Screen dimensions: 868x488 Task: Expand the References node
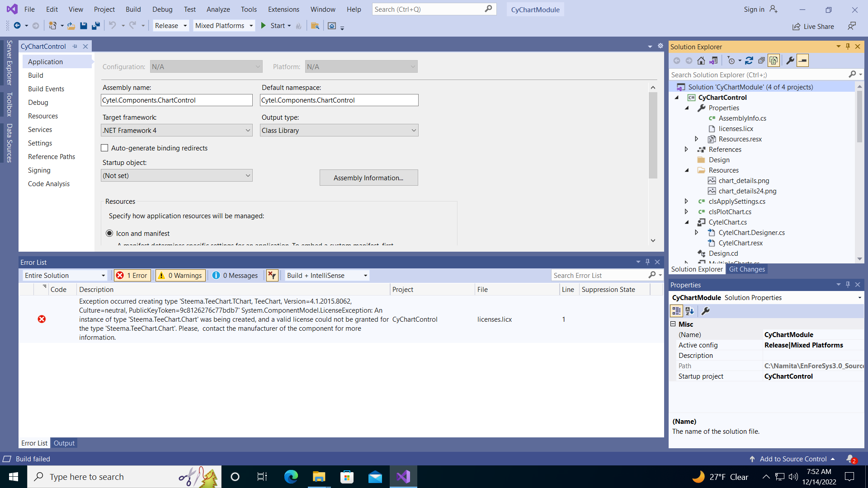pyautogui.click(x=687, y=149)
